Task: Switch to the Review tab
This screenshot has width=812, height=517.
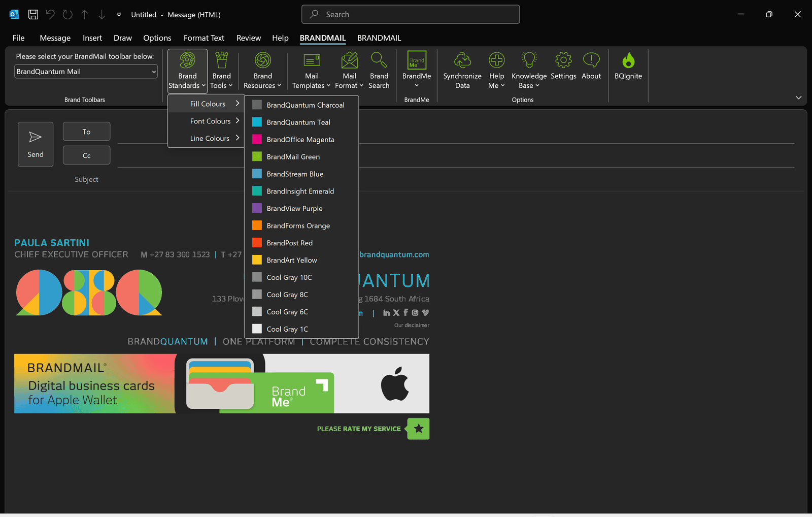Action: click(x=249, y=38)
